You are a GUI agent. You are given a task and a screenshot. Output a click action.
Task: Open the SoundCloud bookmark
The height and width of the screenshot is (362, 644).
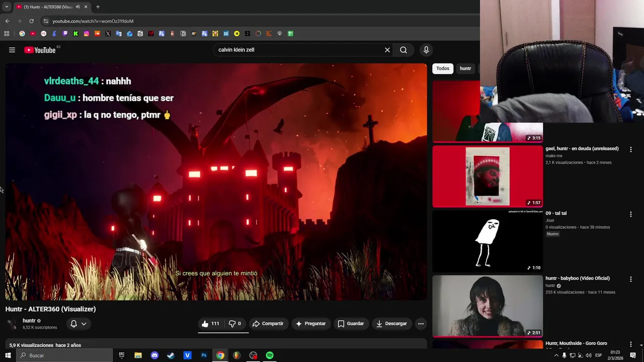point(97,34)
